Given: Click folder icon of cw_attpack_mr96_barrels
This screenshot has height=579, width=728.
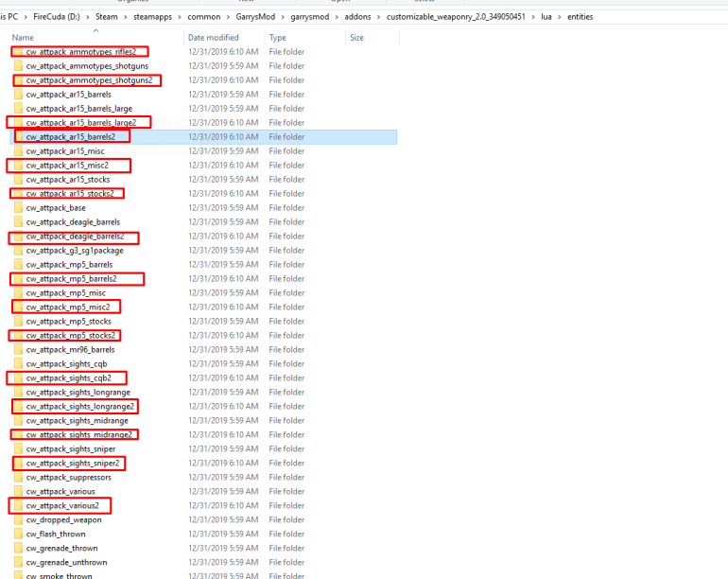Looking at the screenshot, I should [x=18, y=349].
